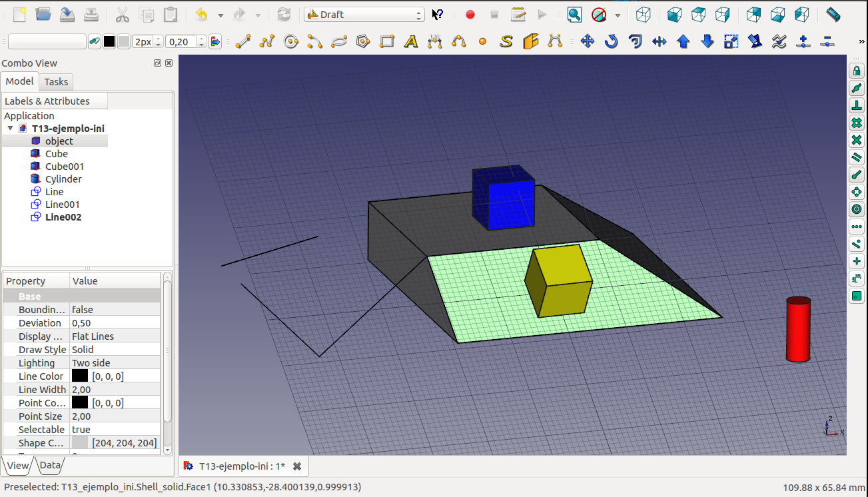The height and width of the screenshot is (497, 868).
Task: Select the Draft Rectangle tool
Action: (387, 42)
